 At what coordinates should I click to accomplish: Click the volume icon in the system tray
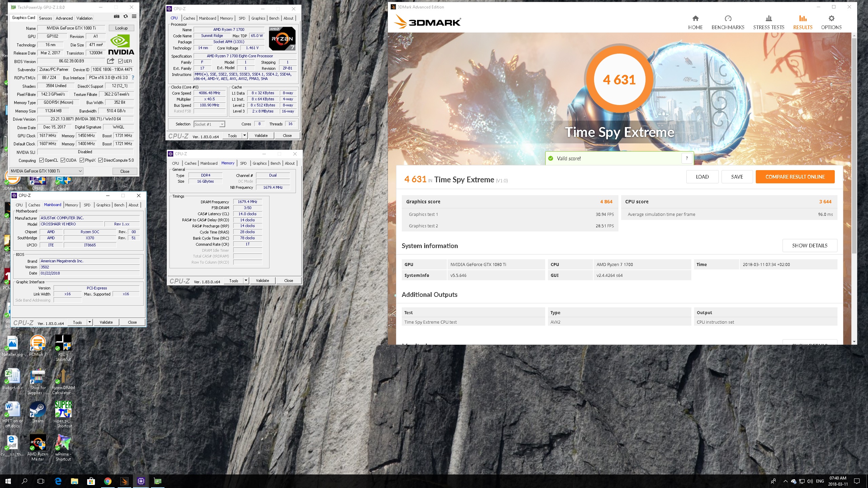810,481
